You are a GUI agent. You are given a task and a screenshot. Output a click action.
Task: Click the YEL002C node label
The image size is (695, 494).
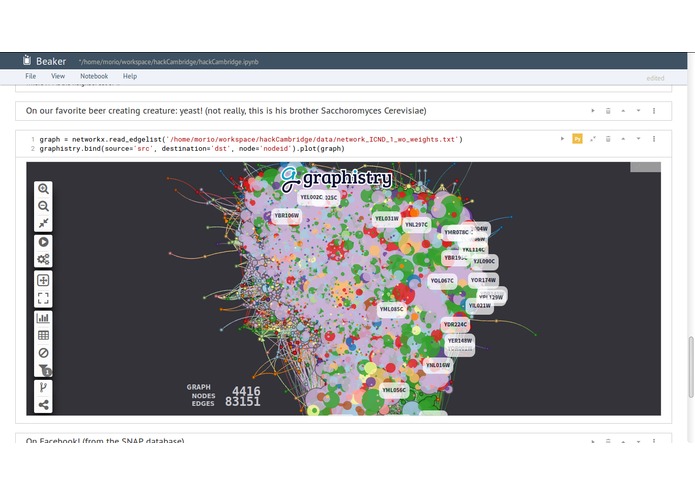click(x=311, y=197)
